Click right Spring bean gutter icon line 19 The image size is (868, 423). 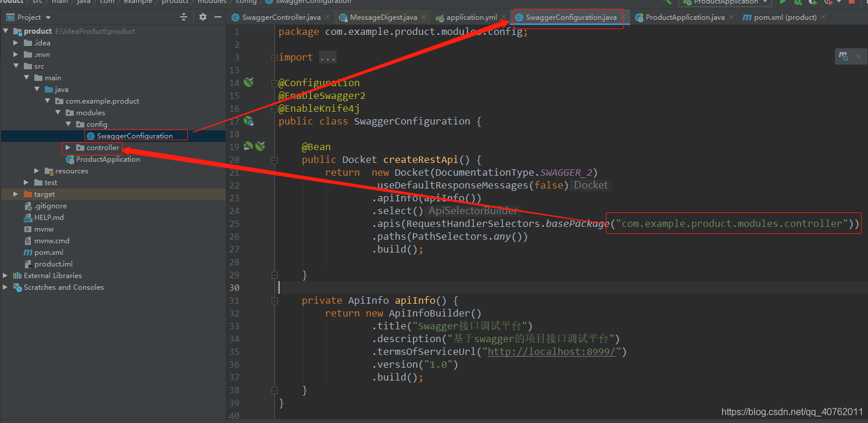point(260,146)
